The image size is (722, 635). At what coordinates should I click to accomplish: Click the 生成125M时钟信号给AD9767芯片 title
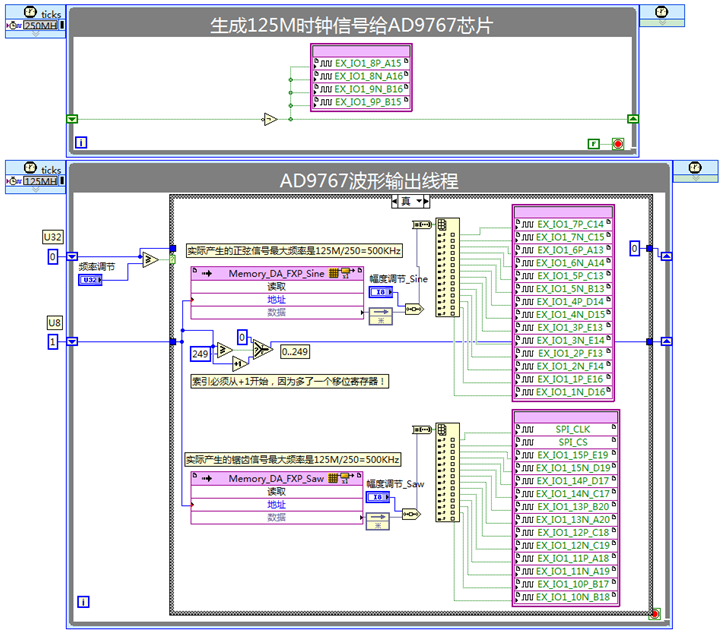point(352,25)
